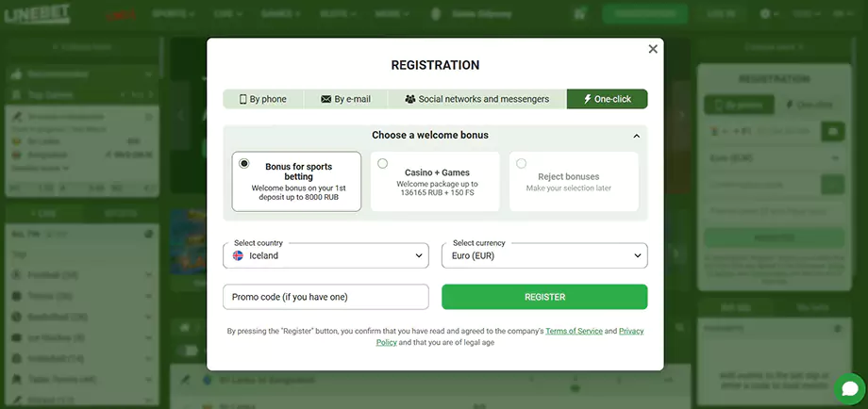Click the envelope icon on By e-mail
868x409 pixels.
click(x=326, y=100)
